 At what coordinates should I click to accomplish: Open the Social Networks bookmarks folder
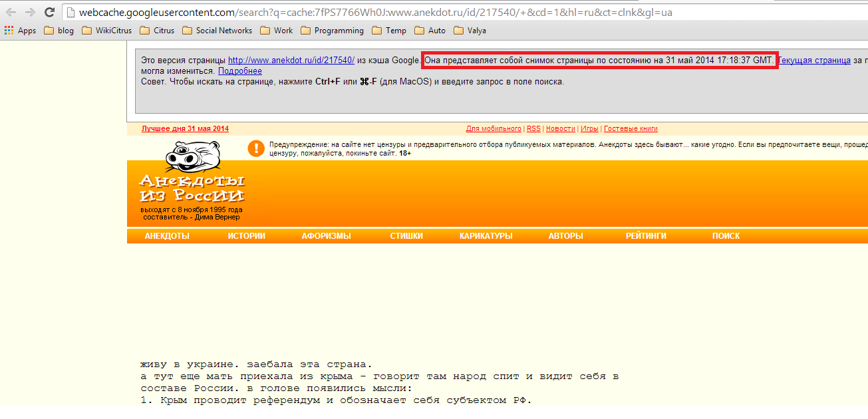(x=217, y=31)
